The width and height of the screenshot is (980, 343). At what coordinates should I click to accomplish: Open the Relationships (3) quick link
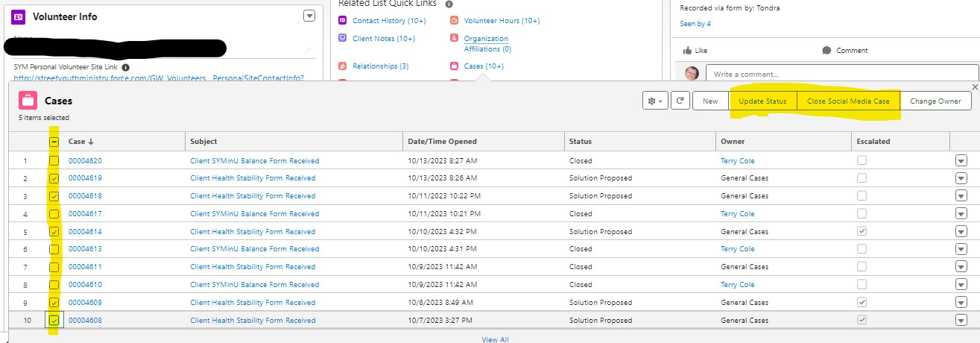[380, 66]
